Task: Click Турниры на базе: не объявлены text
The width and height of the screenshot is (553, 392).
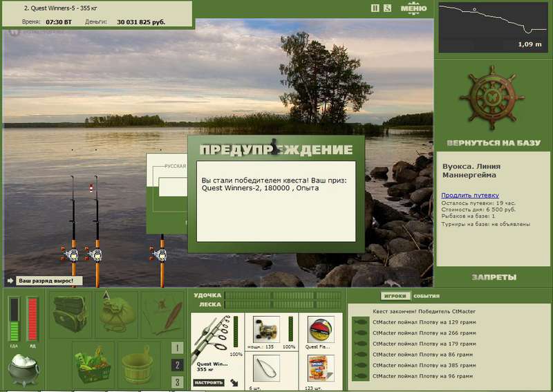Action: point(486,224)
